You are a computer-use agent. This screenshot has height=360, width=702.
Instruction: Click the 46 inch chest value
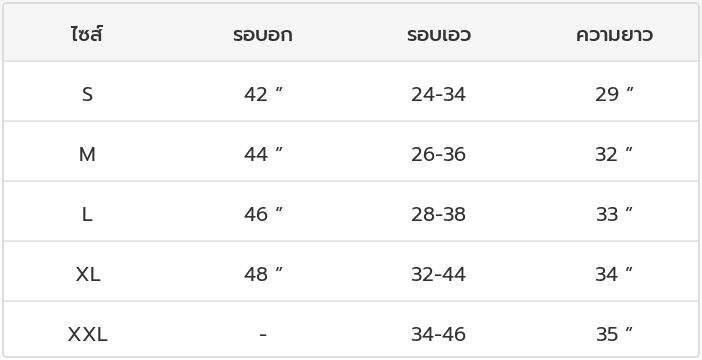pos(263,214)
